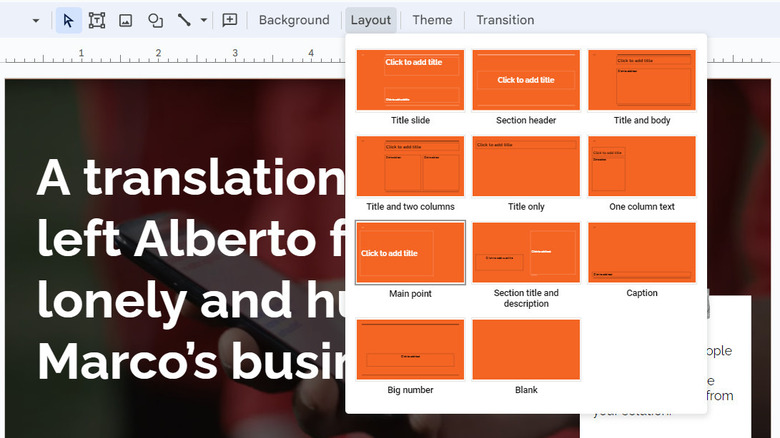
Task: Click the 'Blank' label text
Action: (x=526, y=390)
